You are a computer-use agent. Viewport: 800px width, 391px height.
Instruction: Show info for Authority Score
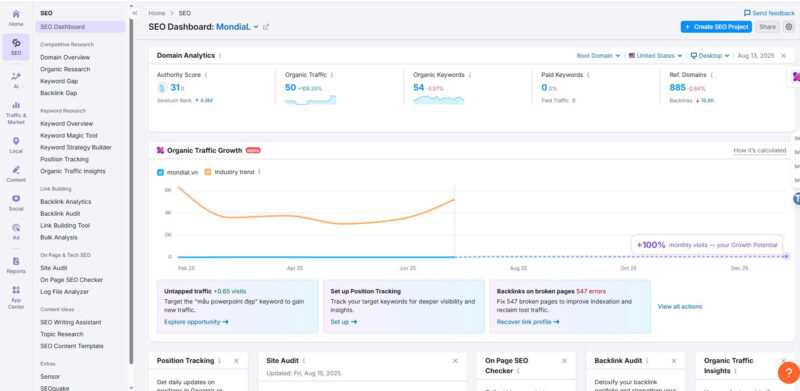click(206, 75)
